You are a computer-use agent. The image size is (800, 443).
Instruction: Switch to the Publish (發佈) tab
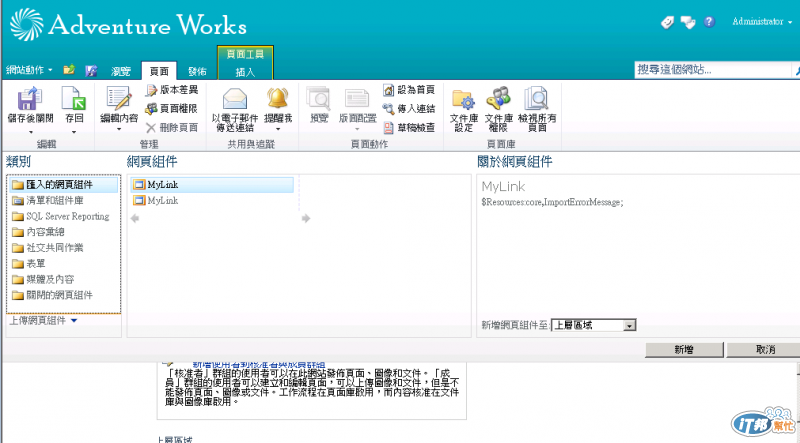197,71
